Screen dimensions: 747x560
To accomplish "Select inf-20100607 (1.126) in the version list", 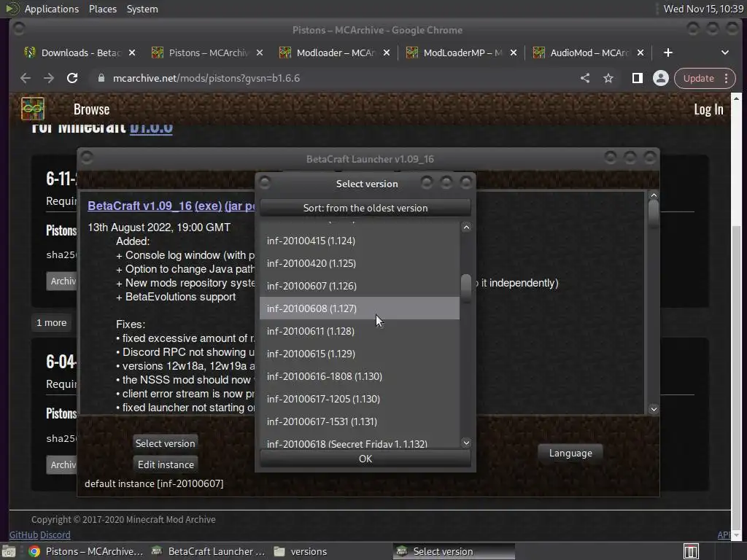I will [x=359, y=286].
